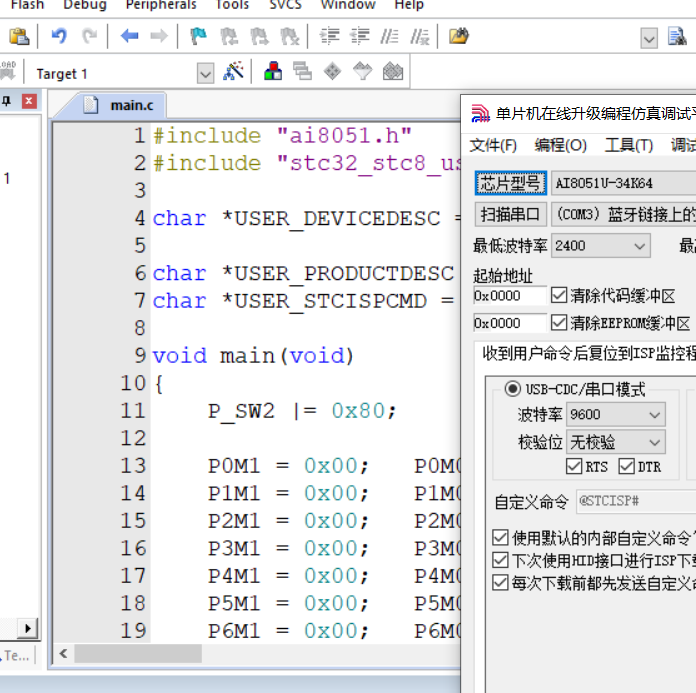The image size is (696, 693).
Task: Open 编程(O) menu in ISP window
Action: (x=561, y=145)
